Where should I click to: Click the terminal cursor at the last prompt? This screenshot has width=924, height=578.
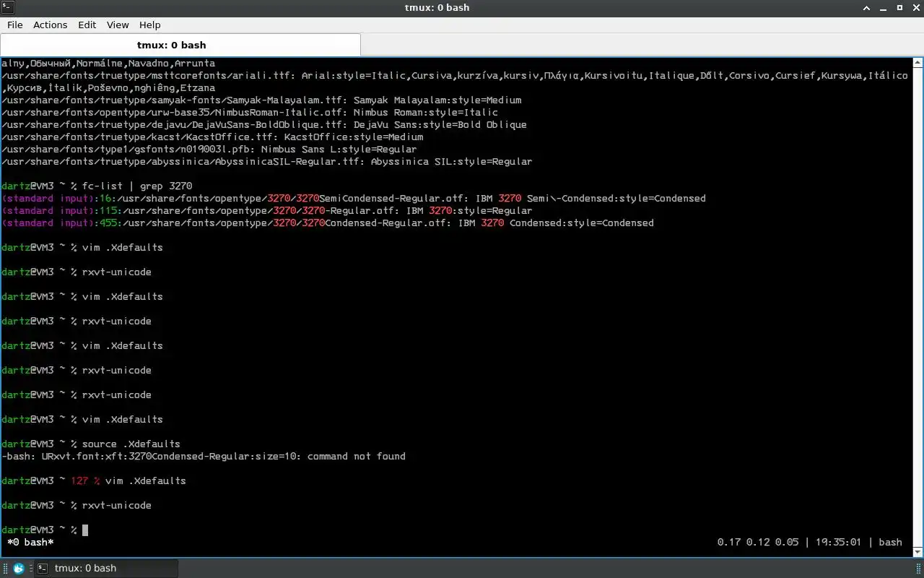85,530
